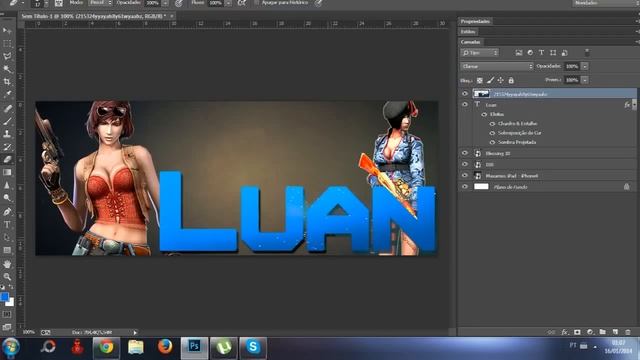Select the Rectangular Marquee tool
Screen dimensions: 640x360
click(7, 43)
